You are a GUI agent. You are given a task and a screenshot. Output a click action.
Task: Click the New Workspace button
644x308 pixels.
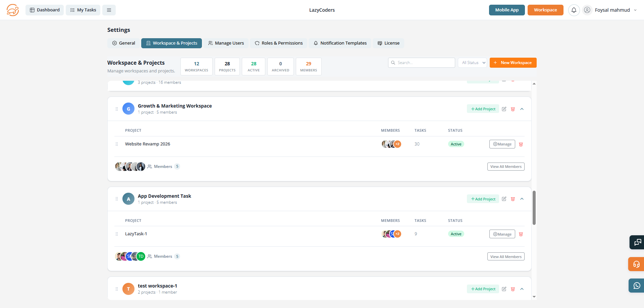point(513,63)
